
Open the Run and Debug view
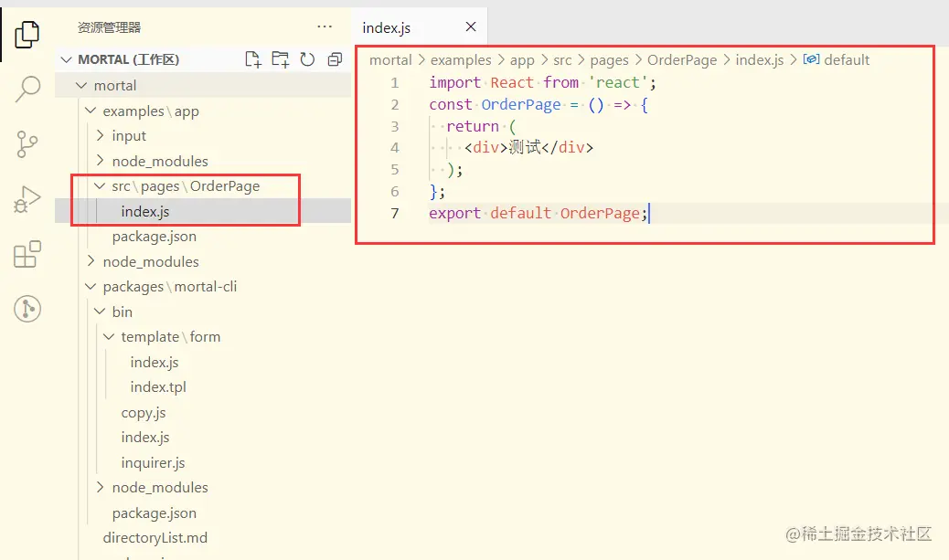point(27,199)
